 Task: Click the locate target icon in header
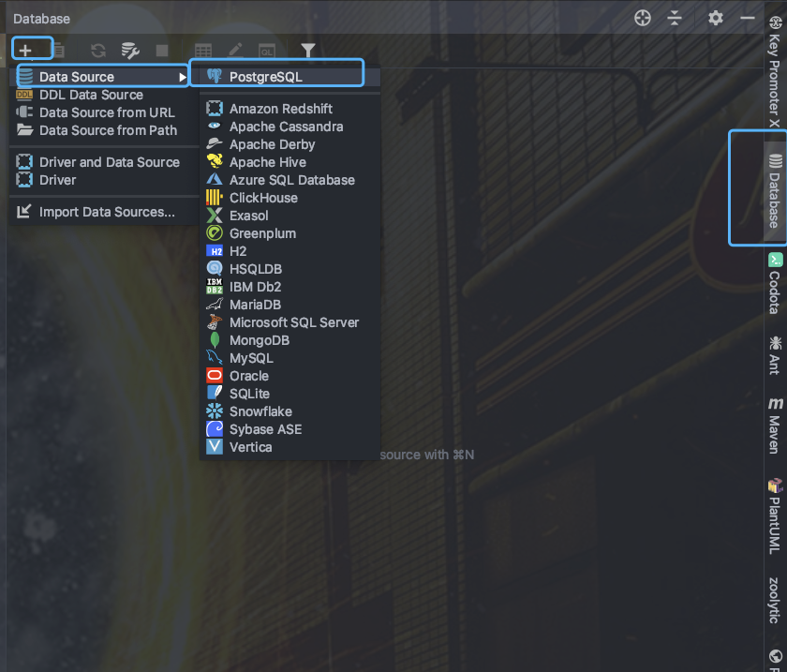643,19
